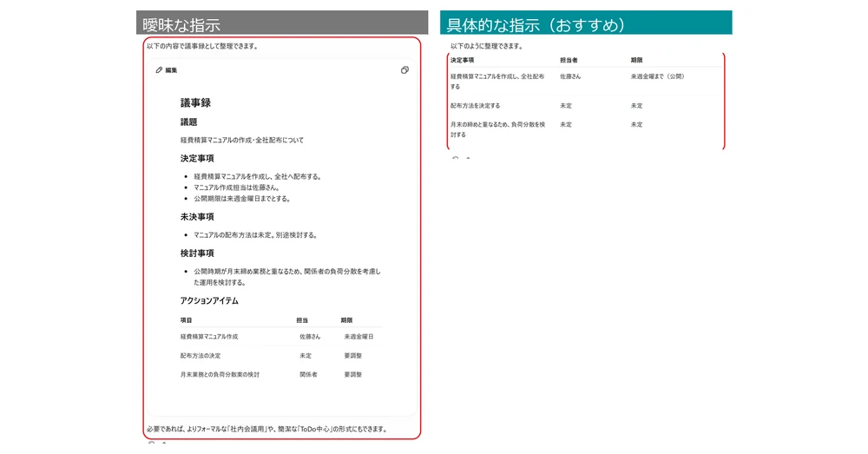Click 佐藤さん in the right table
Screen dimensions: 868x454
pos(570,77)
